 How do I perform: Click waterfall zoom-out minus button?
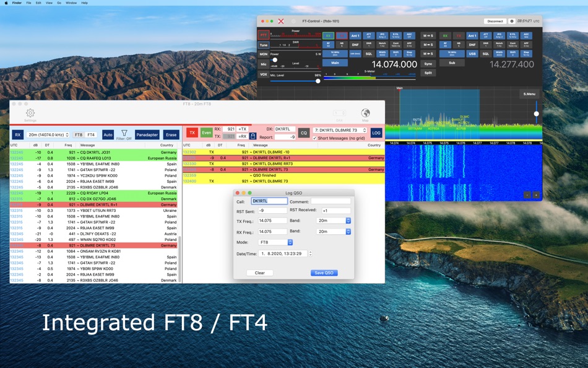pyautogui.click(x=527, y=195)
